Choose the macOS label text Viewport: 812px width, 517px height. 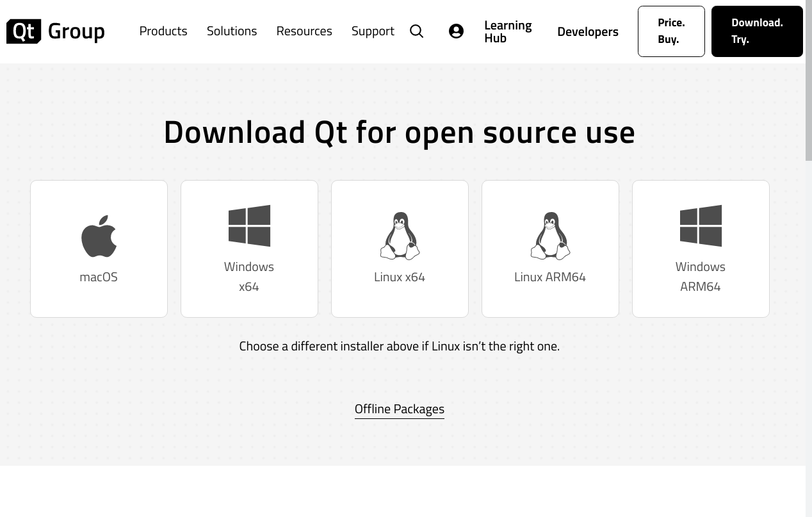(x=99, y=277)
